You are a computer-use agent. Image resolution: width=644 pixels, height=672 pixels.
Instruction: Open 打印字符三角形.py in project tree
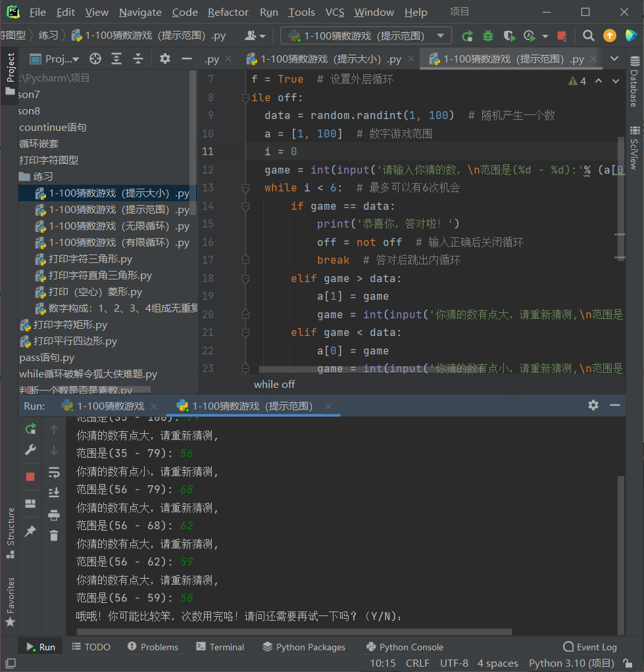[90, 259]
